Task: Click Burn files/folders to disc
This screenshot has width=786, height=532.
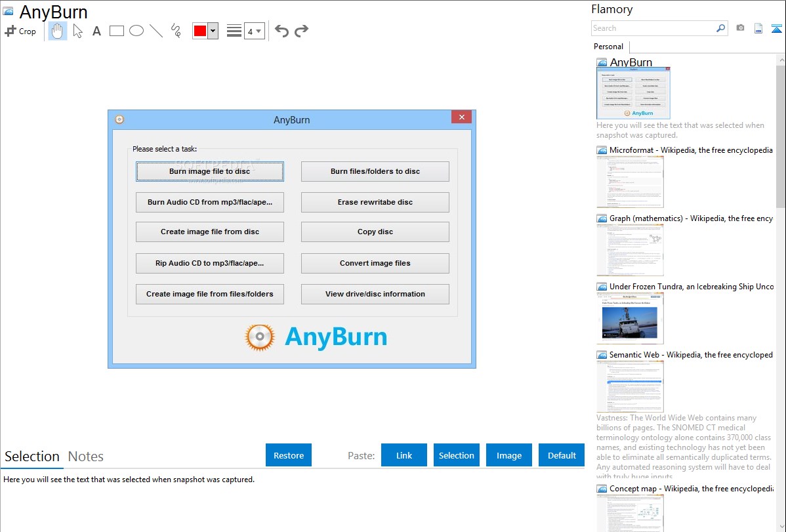Action: [375, 171]
